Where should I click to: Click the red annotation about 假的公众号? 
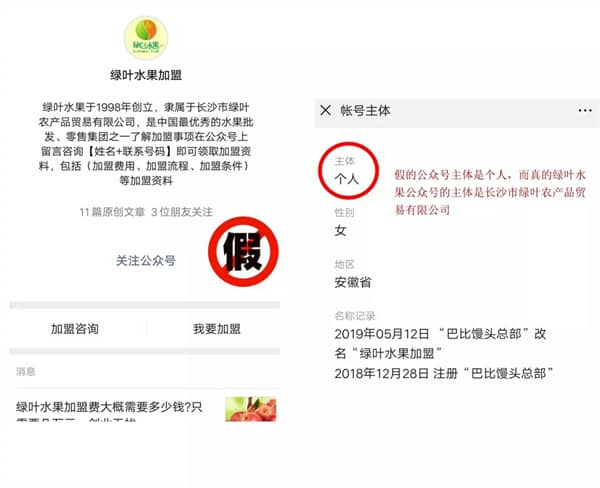point(490,193)
